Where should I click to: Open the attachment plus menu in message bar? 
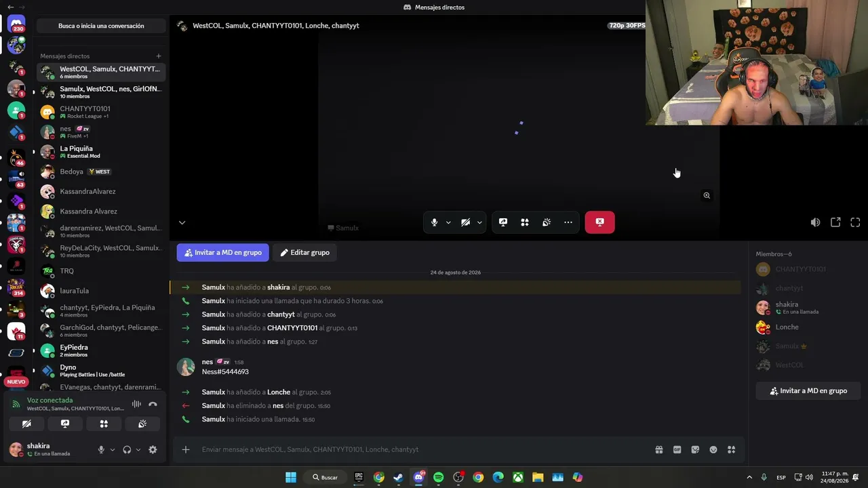coord(185,449)
